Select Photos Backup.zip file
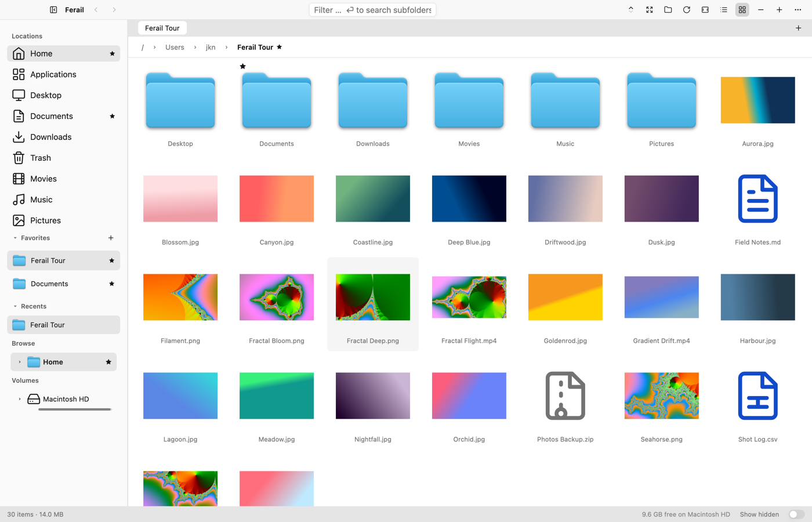812x522 pixels. pyautogui.click(x=565, y=396)
